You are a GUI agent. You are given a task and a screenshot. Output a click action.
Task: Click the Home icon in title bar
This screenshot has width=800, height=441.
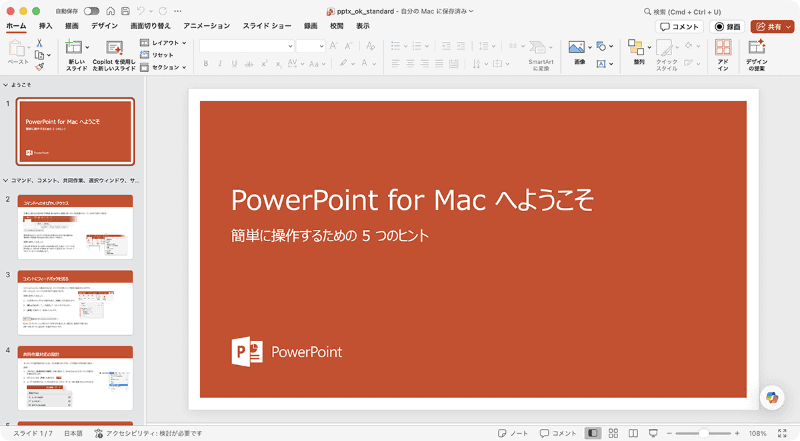pyautogui.click(x=110, y=11)
